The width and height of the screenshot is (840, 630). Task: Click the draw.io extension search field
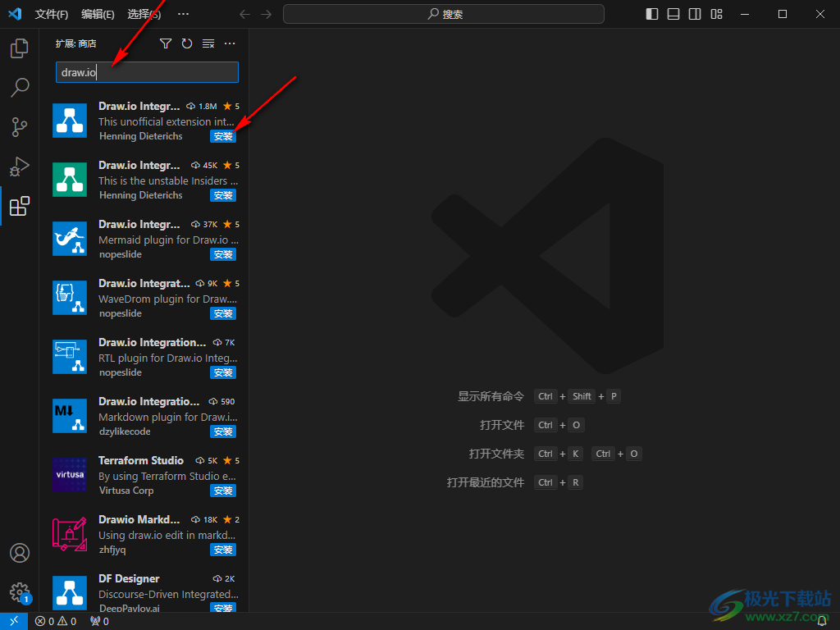click(147, 72)
